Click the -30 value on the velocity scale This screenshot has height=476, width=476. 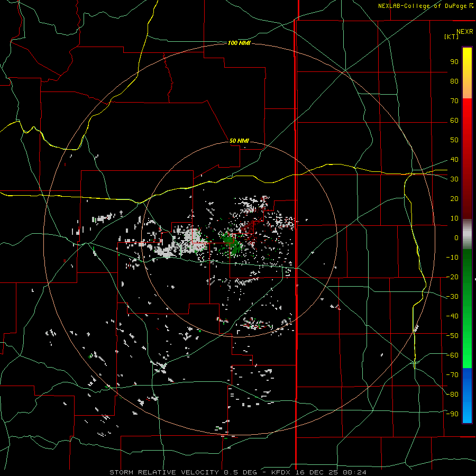click(x=452, y=297)
